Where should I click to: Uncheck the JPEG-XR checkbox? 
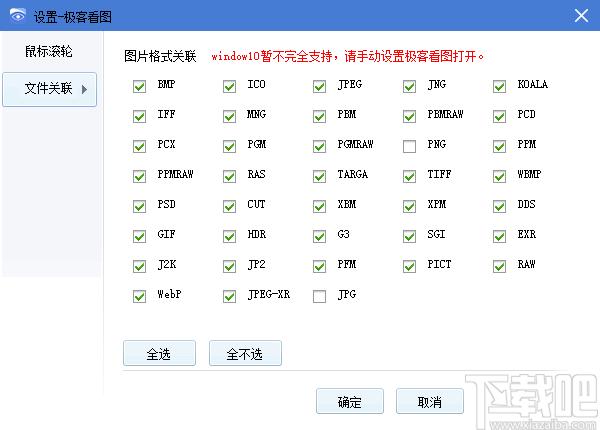tap(229, 296)
